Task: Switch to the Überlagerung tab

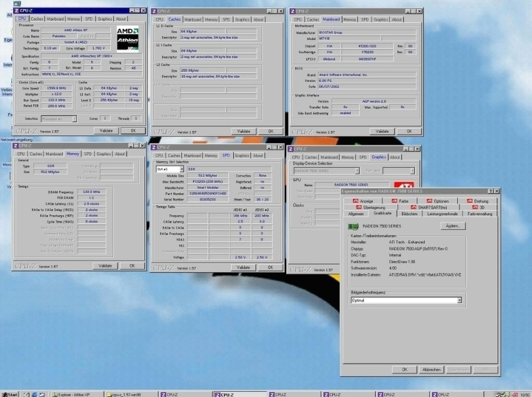Action: coord(371,207)
